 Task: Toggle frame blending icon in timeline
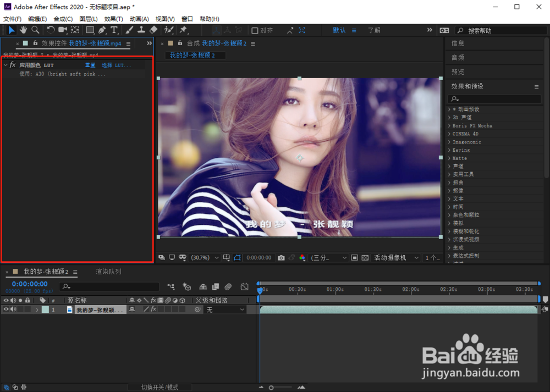pyautogui.click(x=216, y=287)
